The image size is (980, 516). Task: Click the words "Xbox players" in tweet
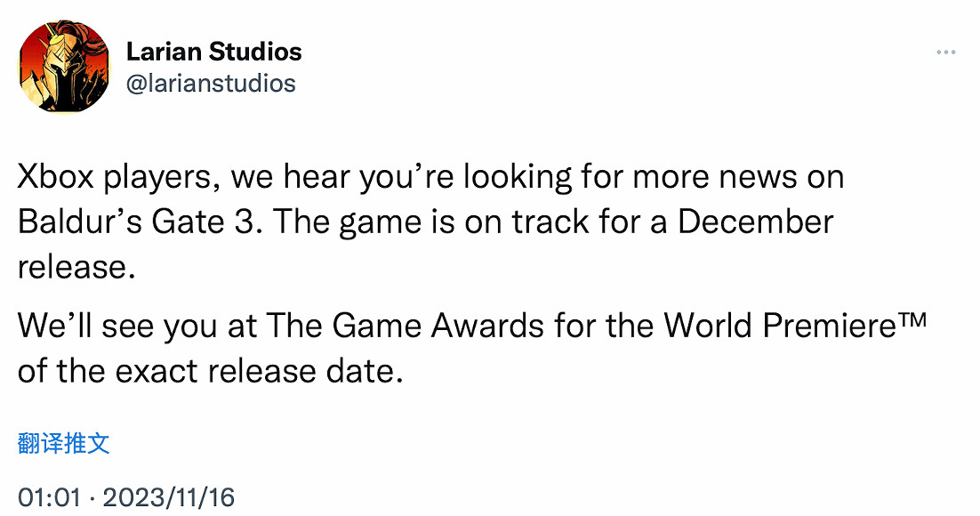[116, 177]
